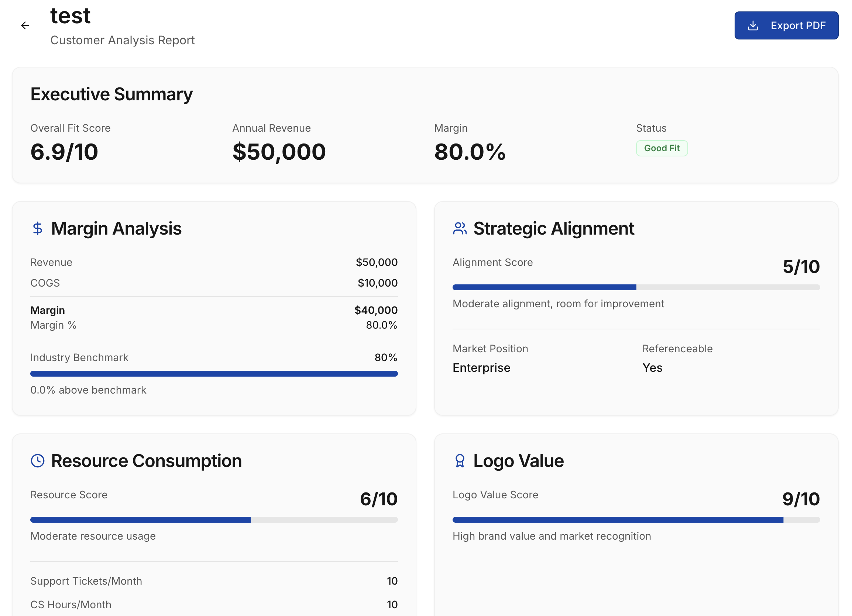Click the Logo Value Score progress bar
This screenshot has height=616, width=852.
click(636, 519)
